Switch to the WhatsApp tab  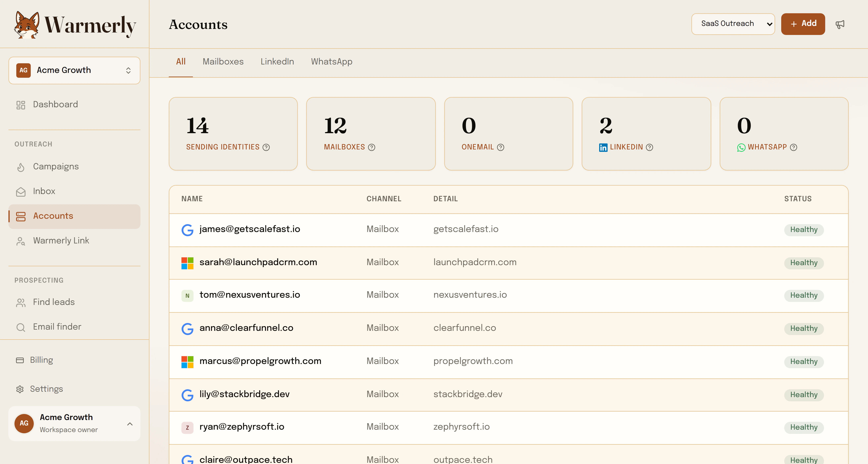click(x=332, y=62)
